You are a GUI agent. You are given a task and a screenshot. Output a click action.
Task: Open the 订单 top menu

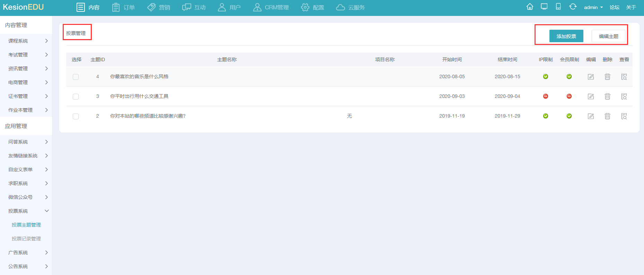point(123,7)
